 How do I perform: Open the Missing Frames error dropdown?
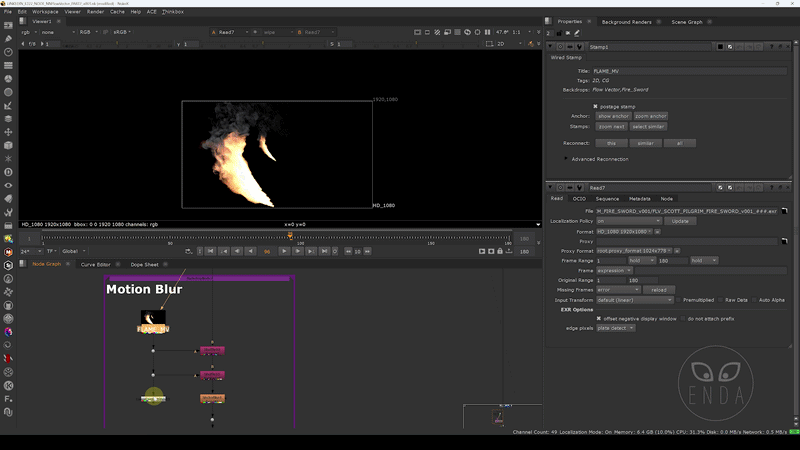pyautogui.click(x=618, y=290)
